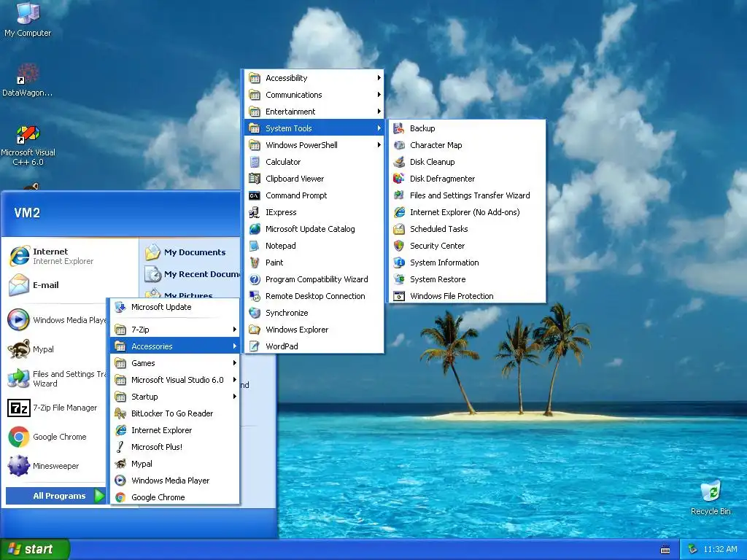Choose Microsoft Update in All Programs
Screen dimensions: 747x560
click(175, 307)
